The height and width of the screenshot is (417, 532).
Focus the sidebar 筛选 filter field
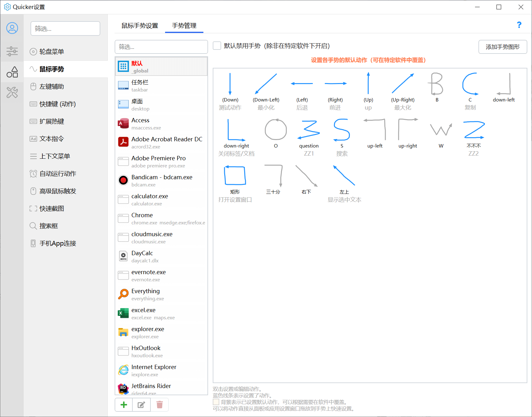(x=65, y=29)
